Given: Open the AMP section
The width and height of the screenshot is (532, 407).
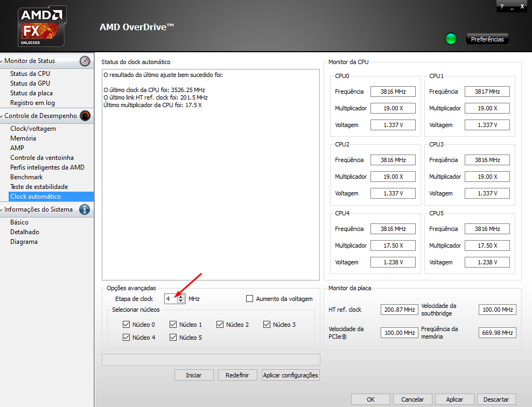Looking at the screenshot, I should [x=17, y=148].
